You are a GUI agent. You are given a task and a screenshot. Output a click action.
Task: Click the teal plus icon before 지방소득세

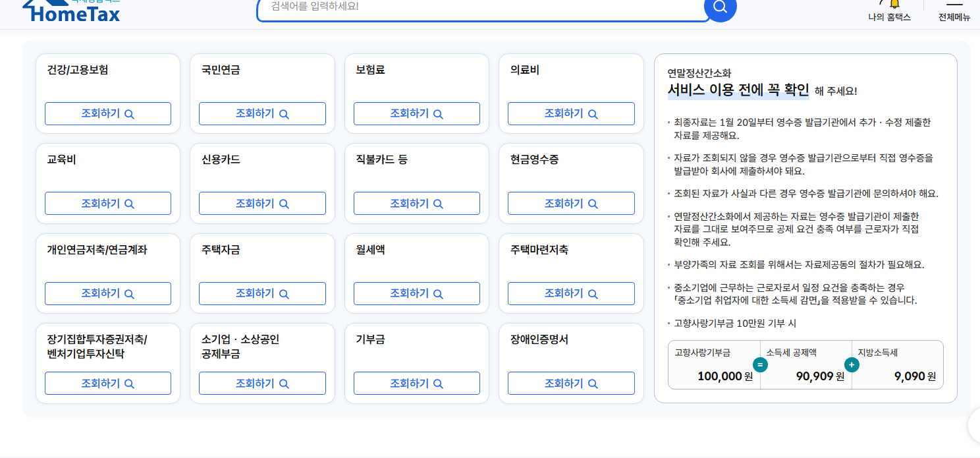[x=852, y=364]
